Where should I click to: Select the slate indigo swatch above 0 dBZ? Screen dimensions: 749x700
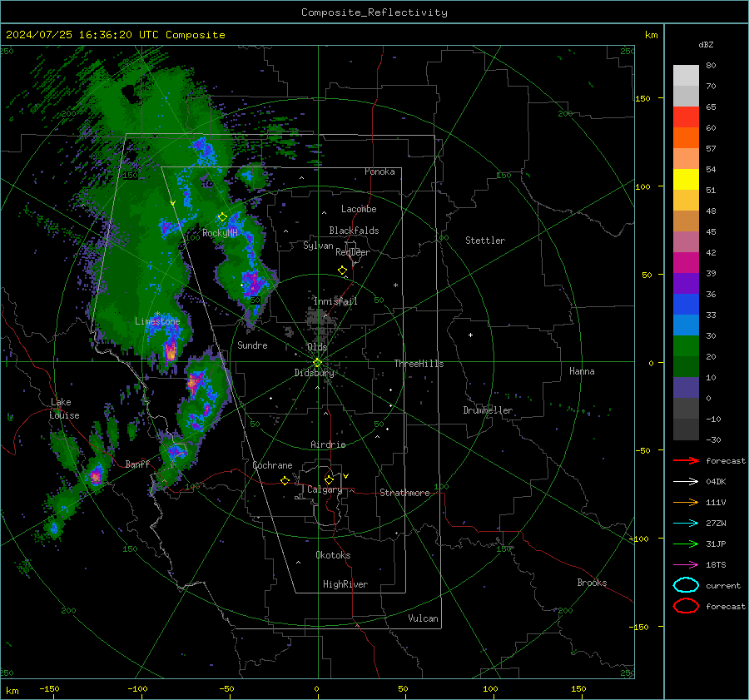(686, 388)
